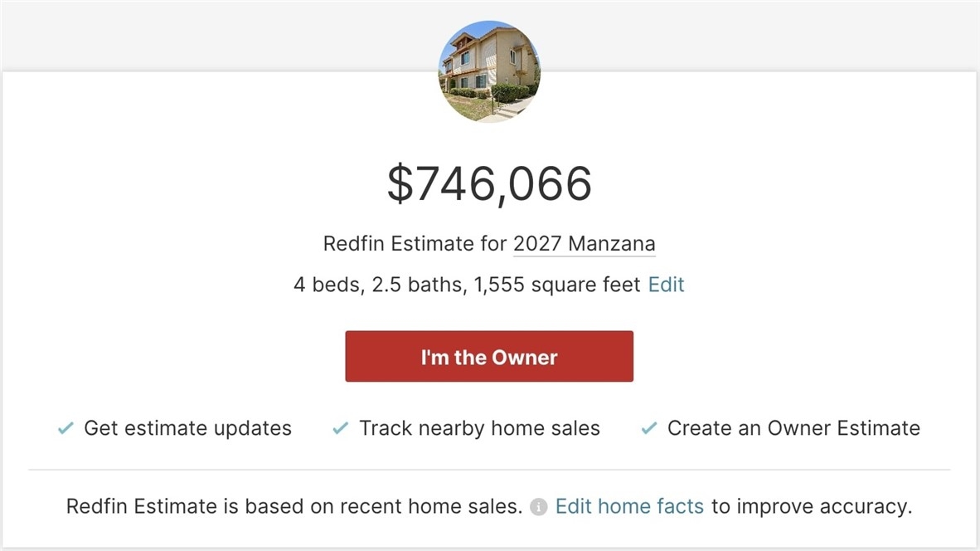
Task: Click the checkmark before Create an Owner Estimate
Action: (649, 428)
